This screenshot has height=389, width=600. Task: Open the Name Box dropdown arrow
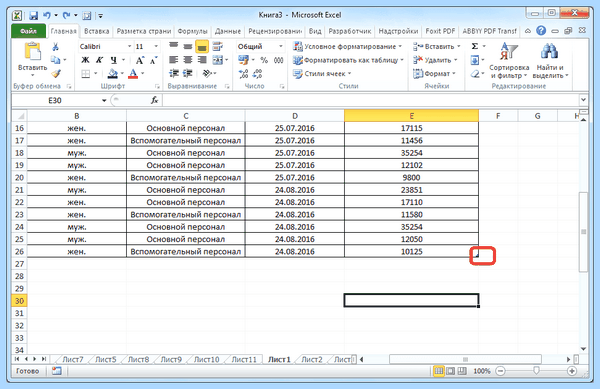point(104,101)
